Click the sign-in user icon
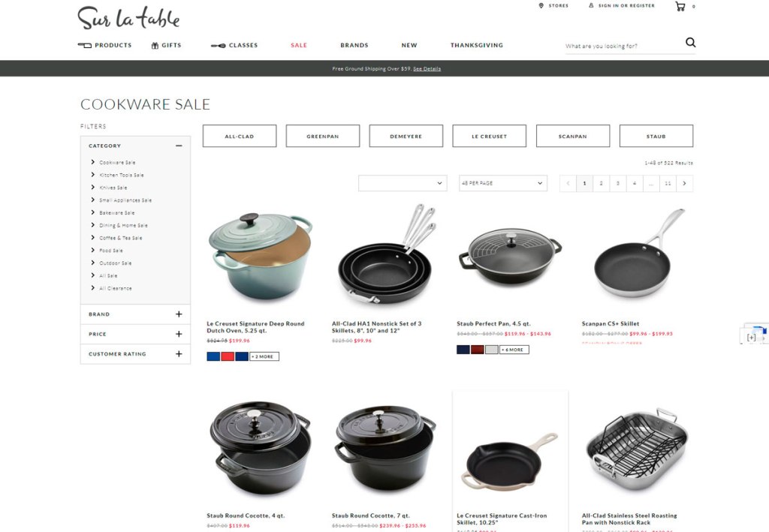The width and height of the screenshot is (769, 532). [591, 6]
